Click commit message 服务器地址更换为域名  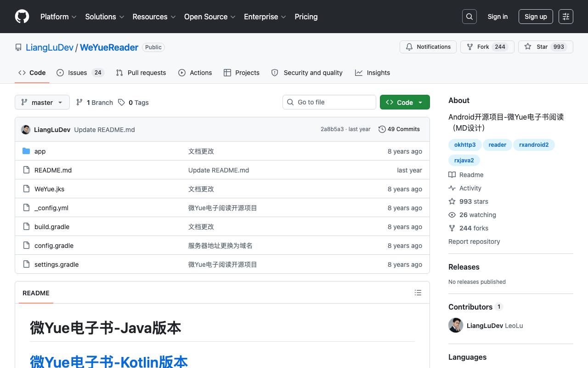tap(220, 246)
